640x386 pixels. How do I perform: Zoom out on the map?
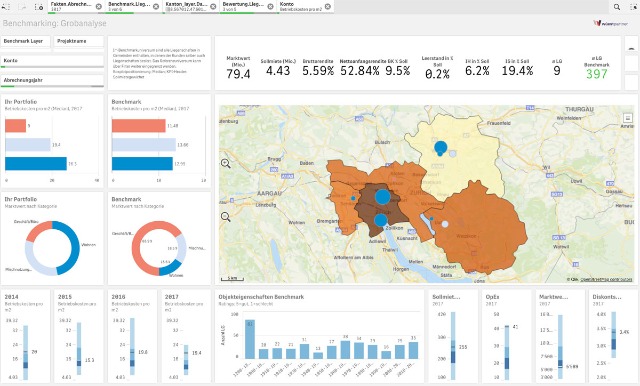coord(226,217)
